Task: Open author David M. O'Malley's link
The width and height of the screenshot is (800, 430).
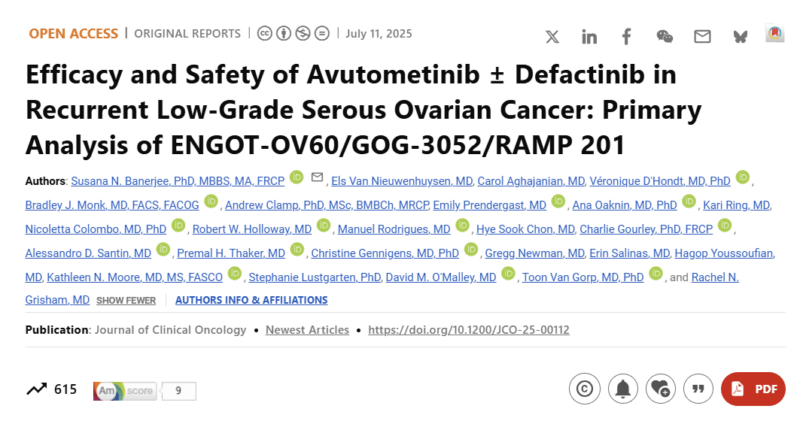Action: tap(441, 277)
